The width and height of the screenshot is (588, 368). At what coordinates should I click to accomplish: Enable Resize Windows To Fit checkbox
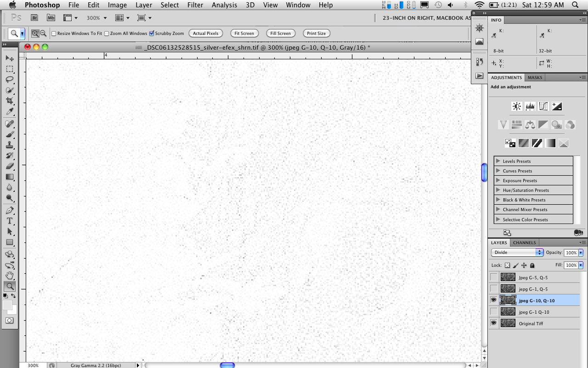(x=54, y=34)
